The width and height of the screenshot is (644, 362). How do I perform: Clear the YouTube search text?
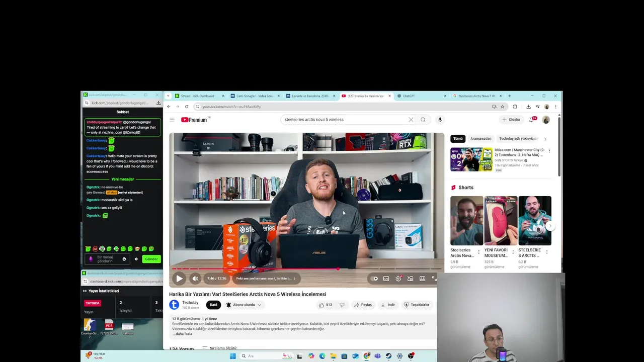(411, 120)
